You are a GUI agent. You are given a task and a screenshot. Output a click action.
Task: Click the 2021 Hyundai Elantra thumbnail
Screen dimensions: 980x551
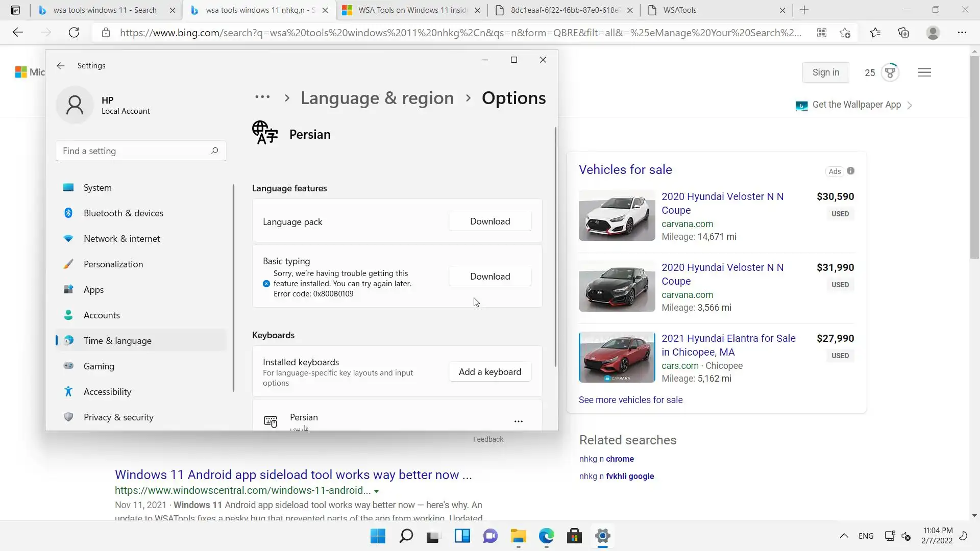click(x=617, y=357)
